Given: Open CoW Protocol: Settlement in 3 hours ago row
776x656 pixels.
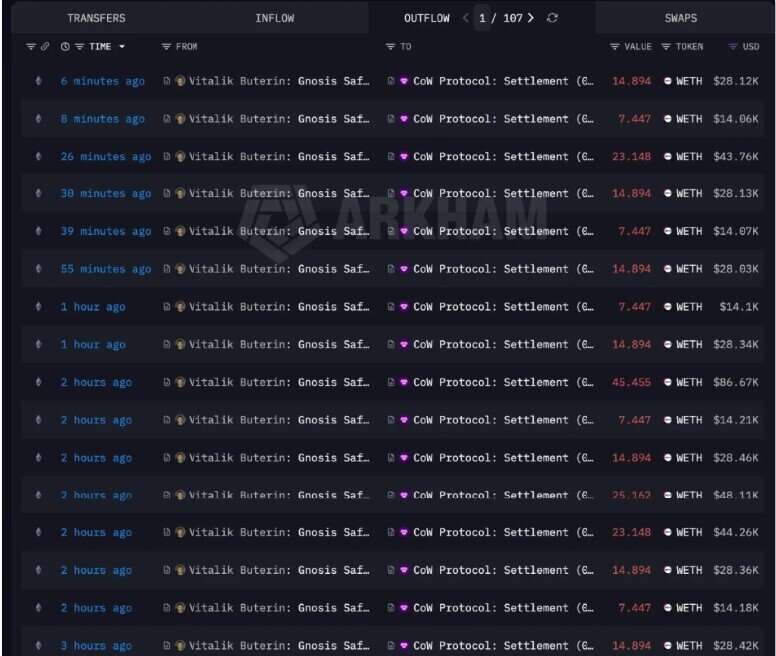Looking at the screenshot, I should point(503,646).
